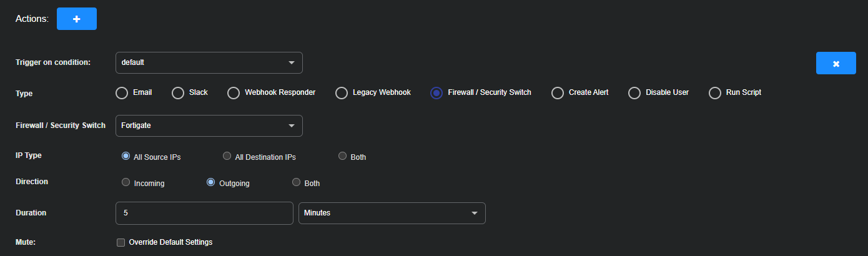Set IP Type to Both
The image size is (868, 256).
click(342, 156)
